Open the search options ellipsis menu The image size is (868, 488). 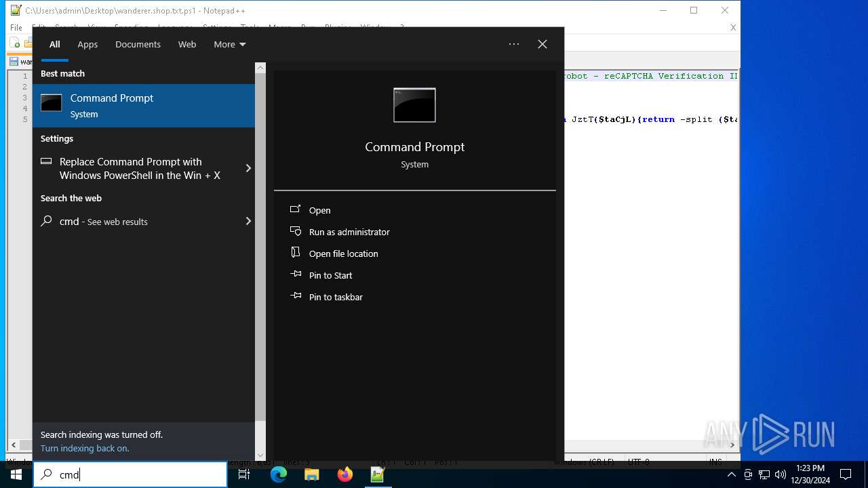[514, 44]
